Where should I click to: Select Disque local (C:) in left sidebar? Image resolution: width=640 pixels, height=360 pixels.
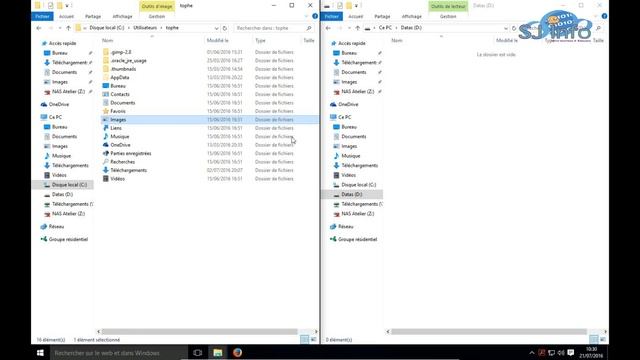[69, 185]
